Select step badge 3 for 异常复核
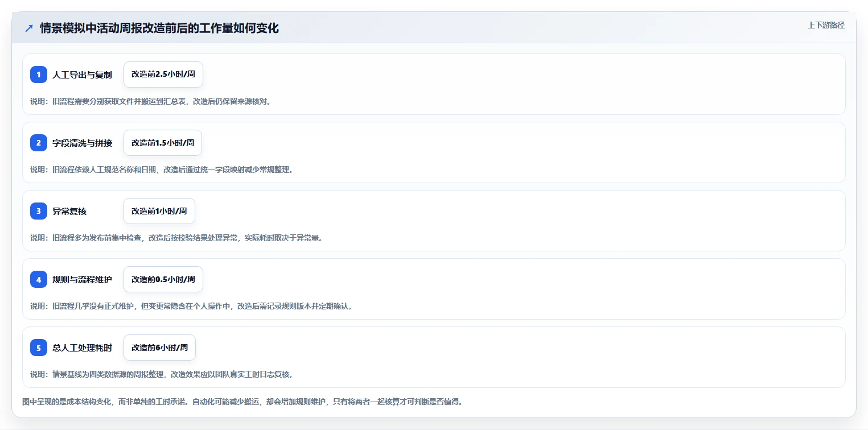Image resolution: width=868 pixels, height=430 pixels. click(x=39, y=211)
